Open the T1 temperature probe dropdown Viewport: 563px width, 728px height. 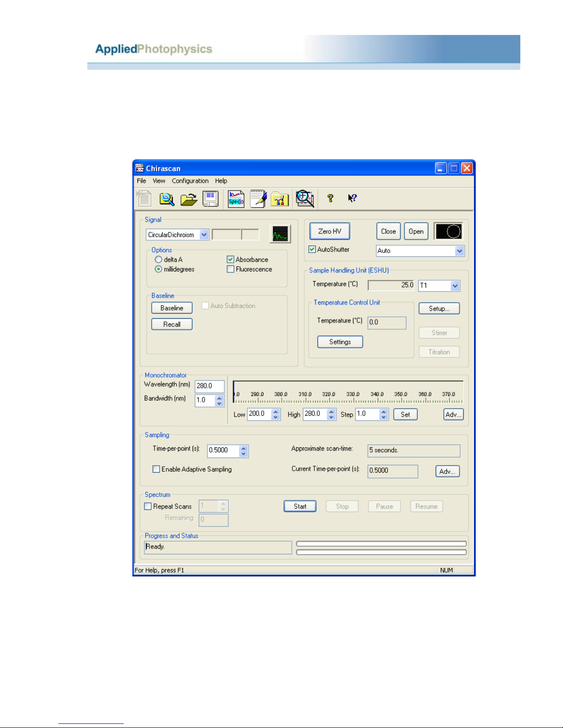tap(455, 286)
